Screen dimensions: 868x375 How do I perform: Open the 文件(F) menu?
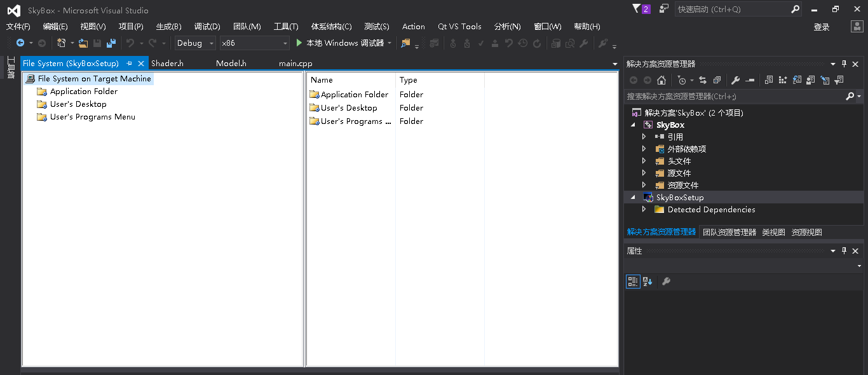click(18, 27)
